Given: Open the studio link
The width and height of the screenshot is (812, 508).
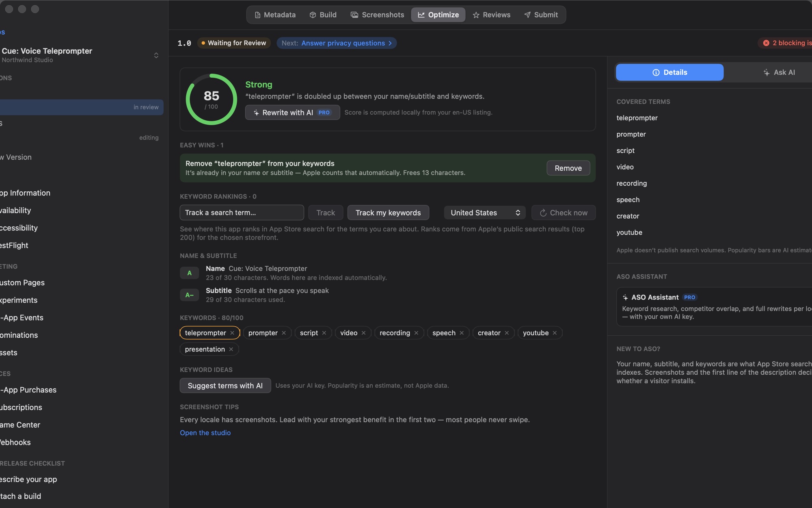Looking at the screenshot, I should click(205, 433).
